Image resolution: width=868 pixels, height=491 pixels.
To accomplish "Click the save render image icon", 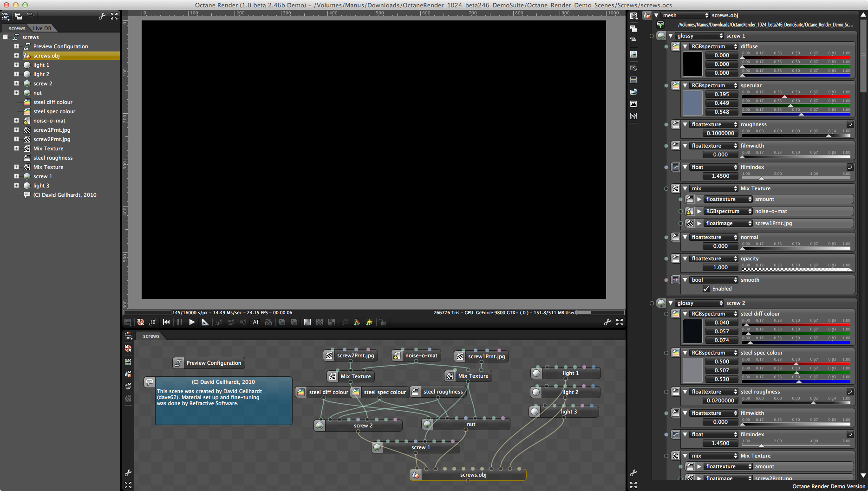I will point(128,322).
